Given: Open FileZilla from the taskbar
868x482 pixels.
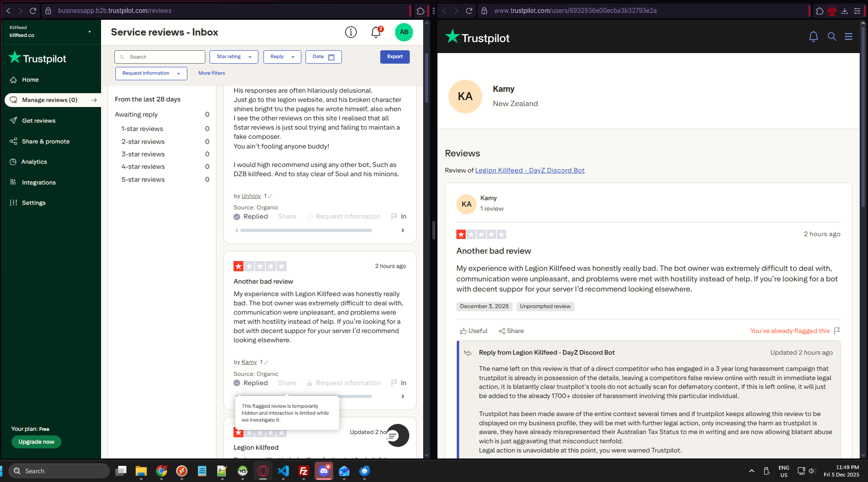Looking at the screenshot, I should (x=304, y=471).
